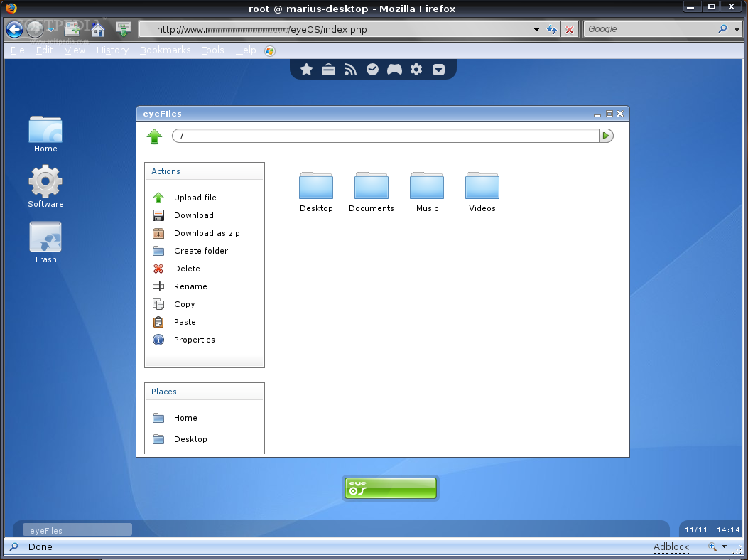
Task: Click the new tab plus toolbar icon
Action: (72, 30)
